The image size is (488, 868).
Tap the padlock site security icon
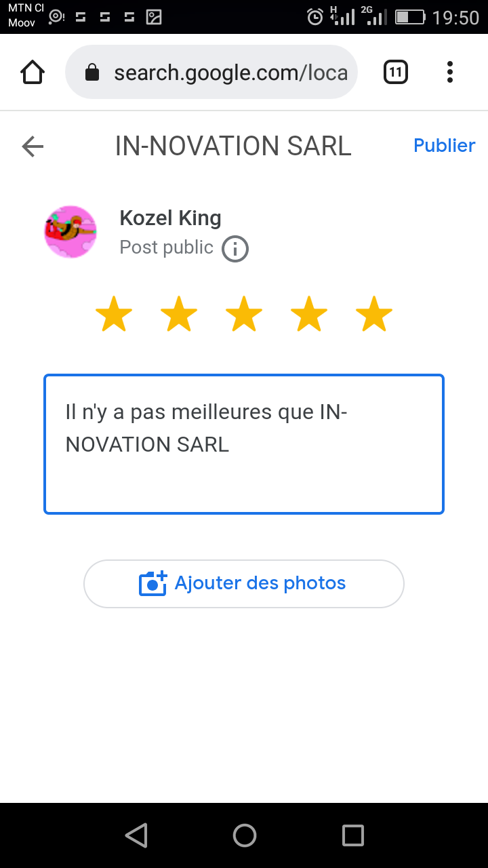(92, 72)
